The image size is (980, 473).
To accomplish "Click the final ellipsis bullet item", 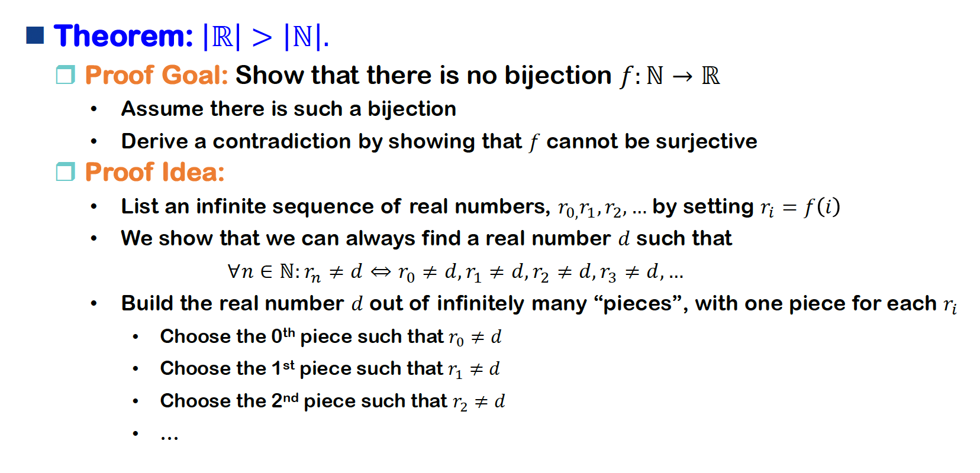I will coord(169,436).
